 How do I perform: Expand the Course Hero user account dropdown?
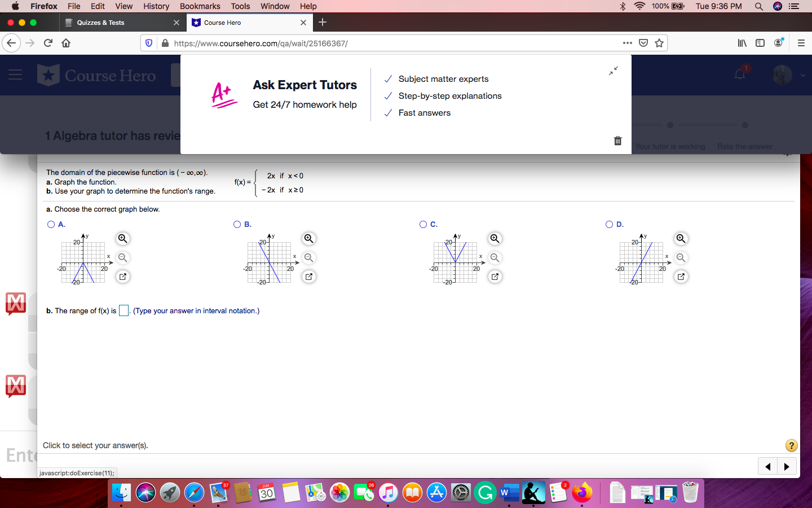pos(802,75)
